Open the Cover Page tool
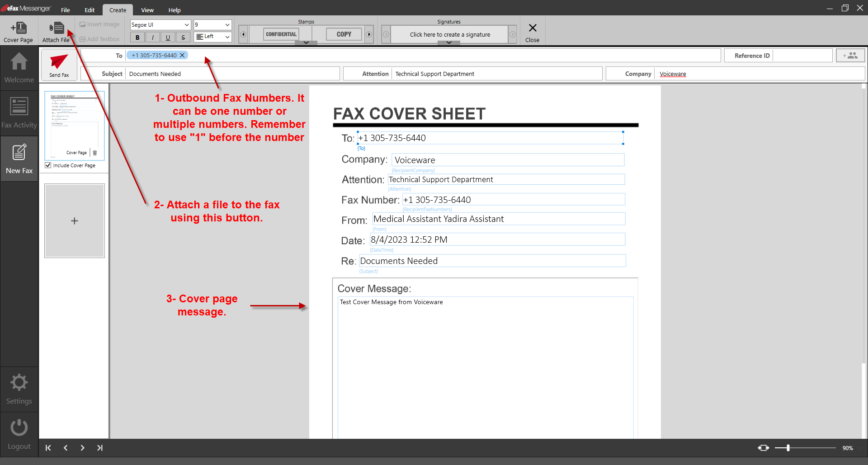 [x=19, y=32]
